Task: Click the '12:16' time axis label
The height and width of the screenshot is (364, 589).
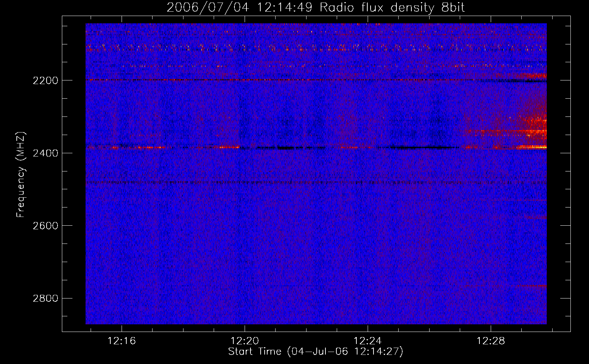Action: point(122,341)
